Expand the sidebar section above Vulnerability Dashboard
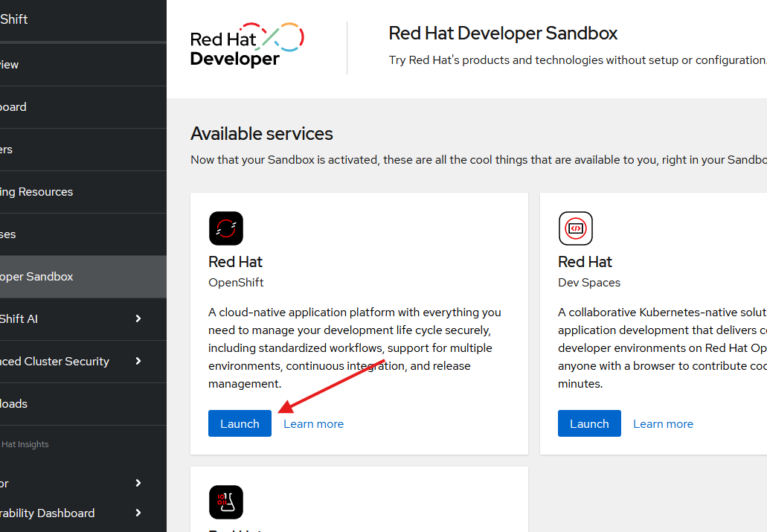767x532 pixels. 83,483
